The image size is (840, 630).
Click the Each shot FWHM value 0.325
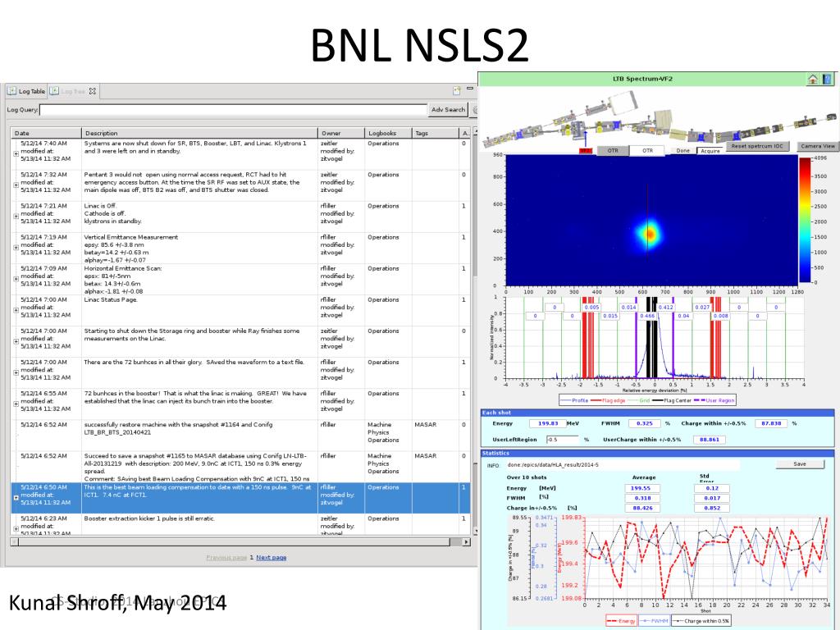[645, 423]
